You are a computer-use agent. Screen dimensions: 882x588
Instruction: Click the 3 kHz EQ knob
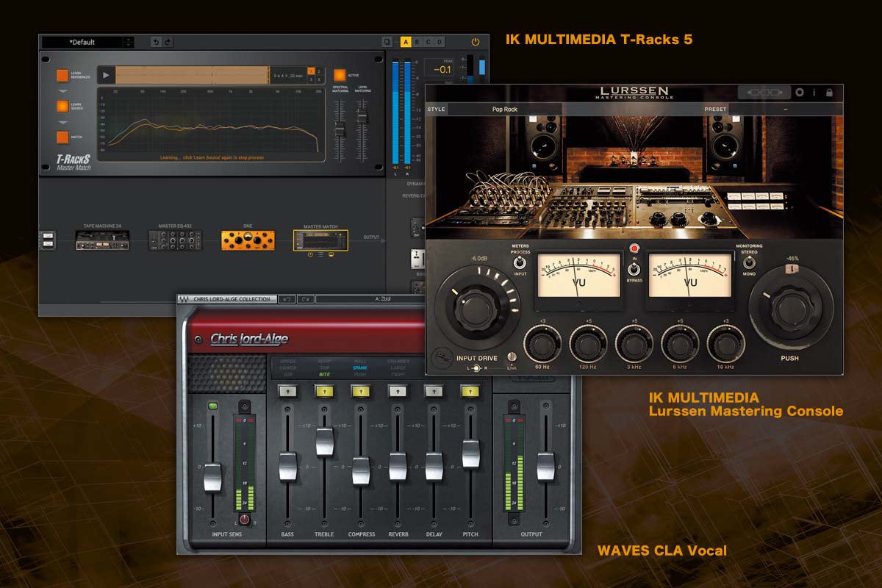(x=634, y=344)
